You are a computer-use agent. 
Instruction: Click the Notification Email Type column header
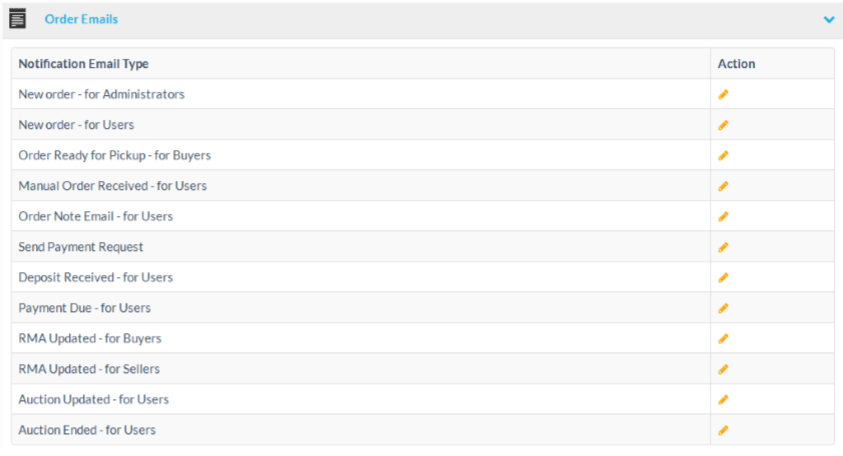tap(83, 64)
